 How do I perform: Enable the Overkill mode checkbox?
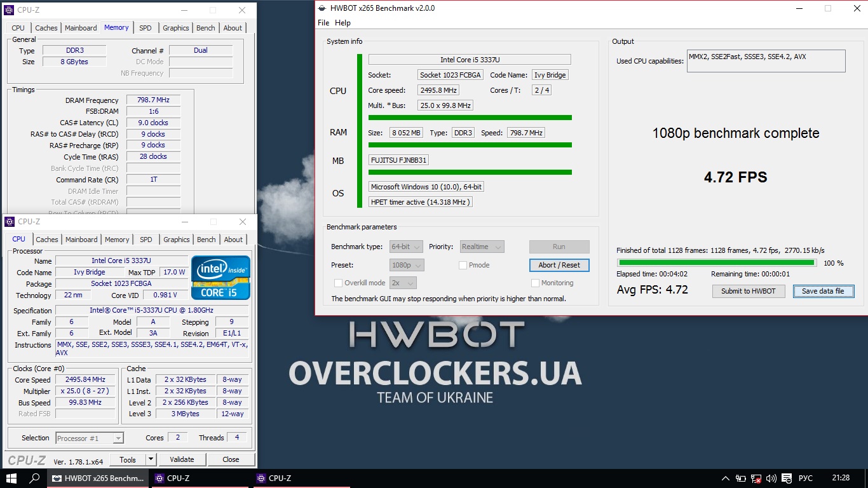(x=338, y=283)
